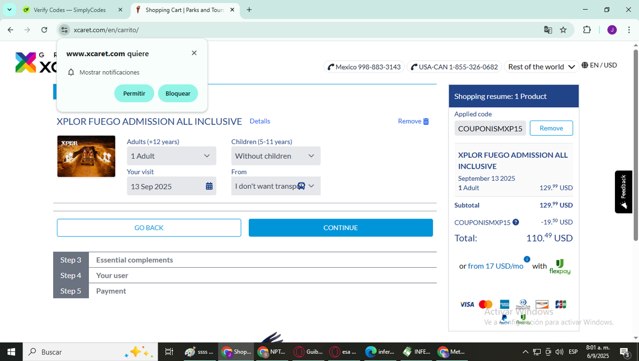639x361 pixels.
Task: Click the flexpay logo
Action: 560,267
